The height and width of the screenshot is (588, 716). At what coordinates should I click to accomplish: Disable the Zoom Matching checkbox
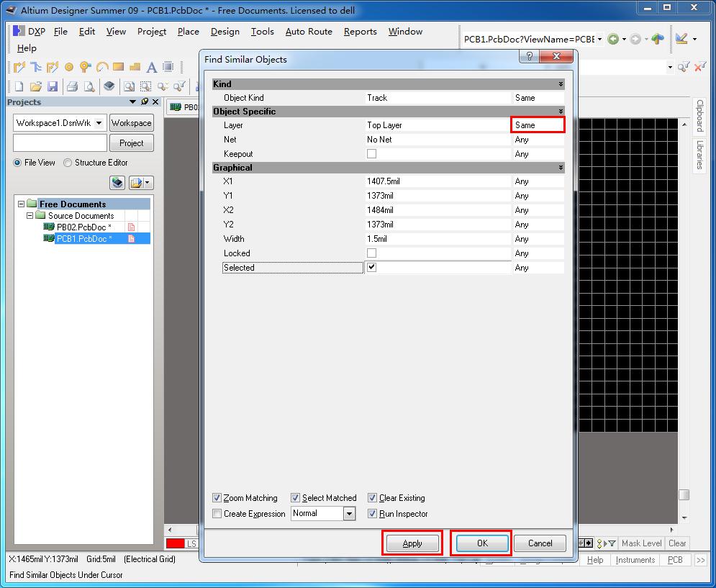pos(217,497)
